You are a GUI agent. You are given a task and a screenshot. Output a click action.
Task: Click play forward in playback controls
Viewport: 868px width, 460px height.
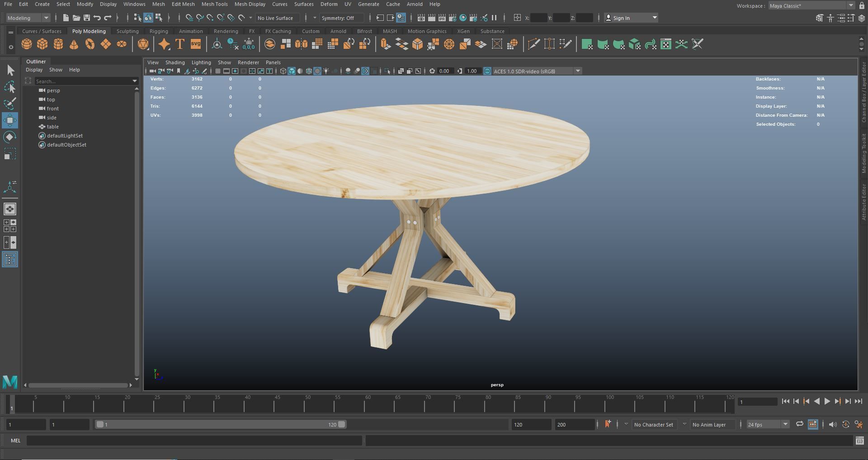click(x=827, y=401)
